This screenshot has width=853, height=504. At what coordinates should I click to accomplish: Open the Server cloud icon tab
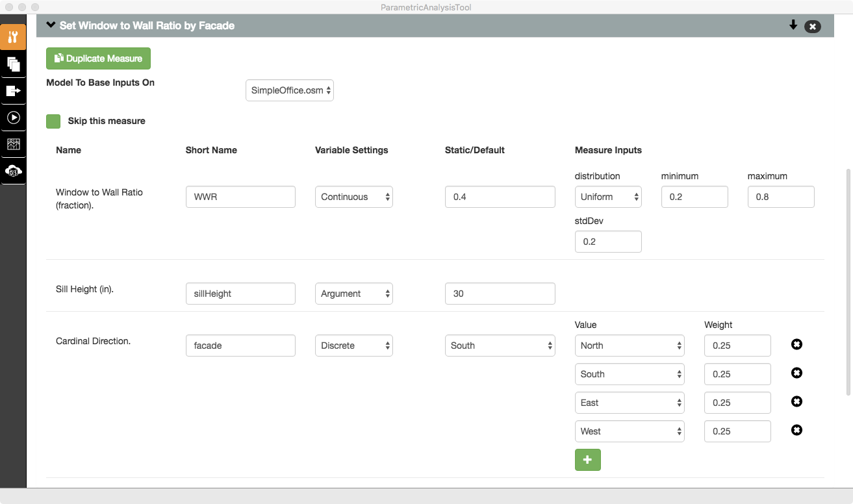coord(13,171)
